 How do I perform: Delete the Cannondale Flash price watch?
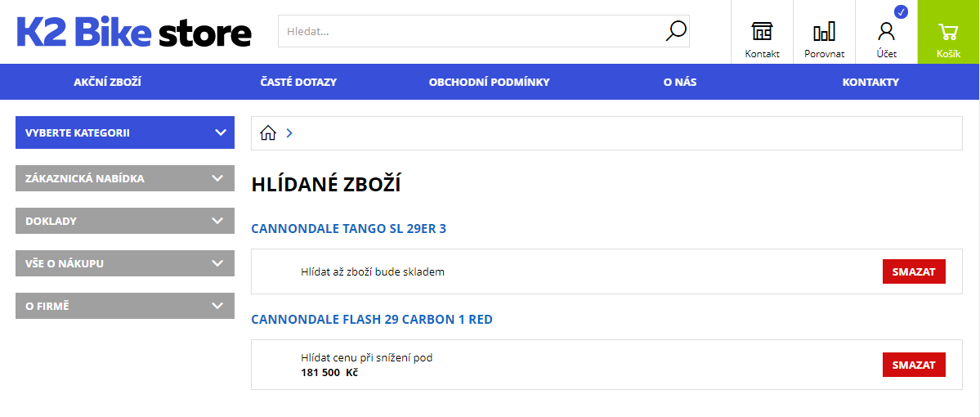pyautogui.click(x=913, y=365)
